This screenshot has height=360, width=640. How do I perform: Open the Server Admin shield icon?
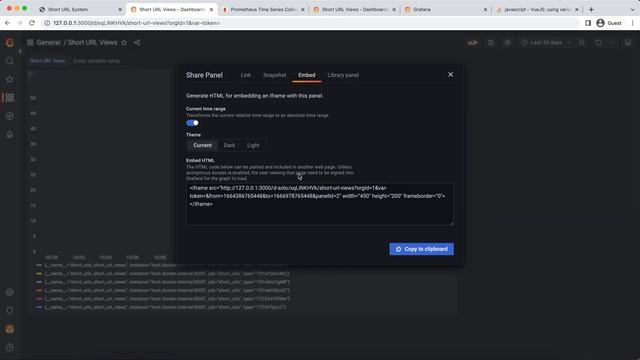[x=9, y=311]
